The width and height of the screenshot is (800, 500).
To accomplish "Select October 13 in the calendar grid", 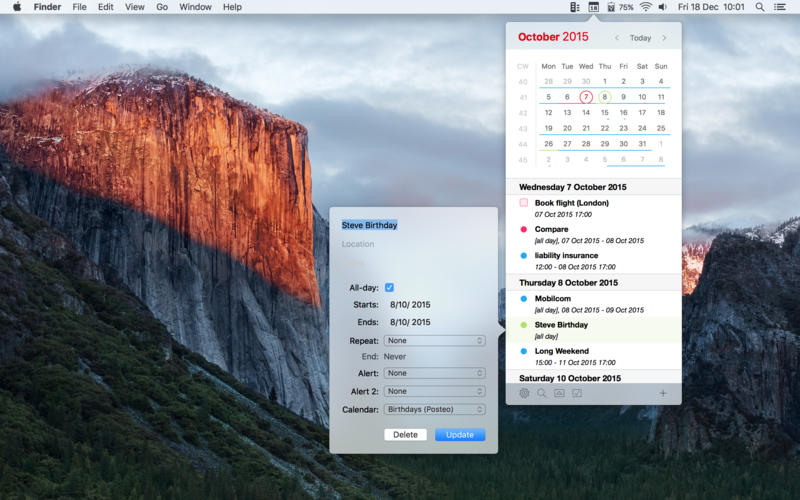I will (x=567, y=113).
